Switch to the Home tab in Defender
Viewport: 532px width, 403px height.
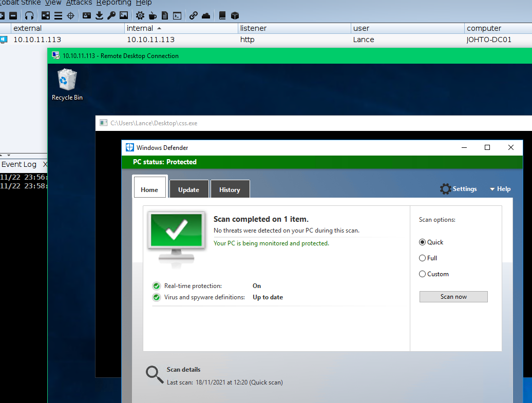click(149, 186)
